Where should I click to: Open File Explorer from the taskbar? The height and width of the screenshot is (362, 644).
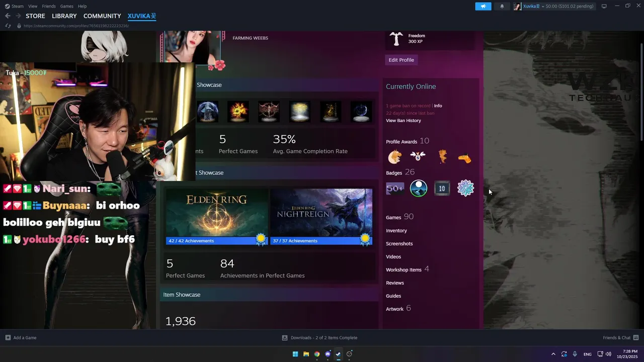tap(306, 354)
